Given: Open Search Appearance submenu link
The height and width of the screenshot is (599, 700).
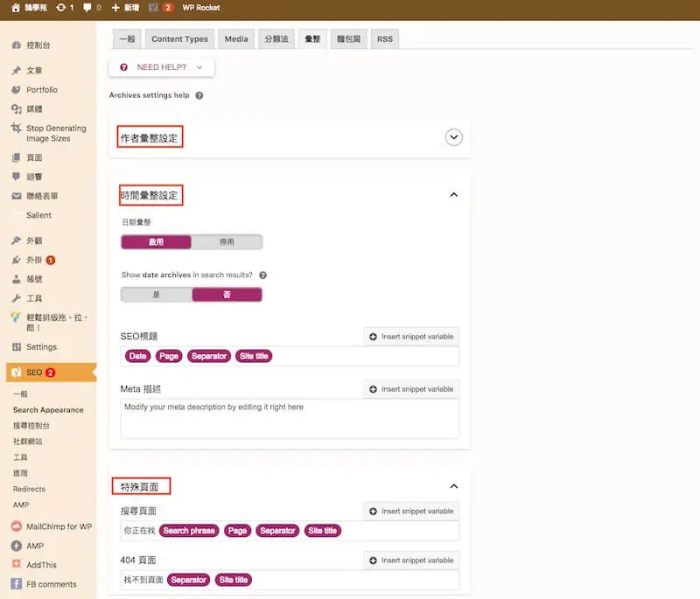Looking at the screenshot, I should click(48, 410).
